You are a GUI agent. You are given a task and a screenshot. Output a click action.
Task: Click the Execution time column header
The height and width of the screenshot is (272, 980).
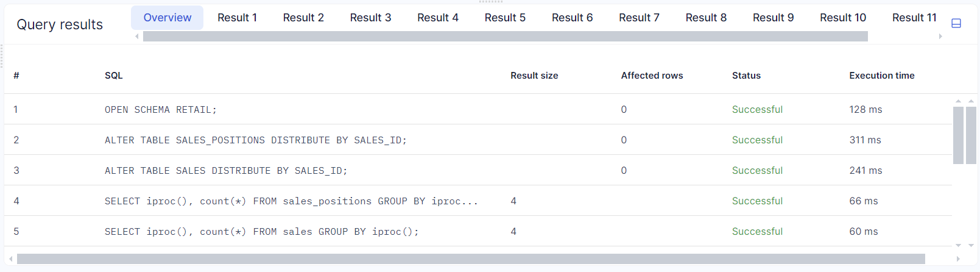(881, 76)
